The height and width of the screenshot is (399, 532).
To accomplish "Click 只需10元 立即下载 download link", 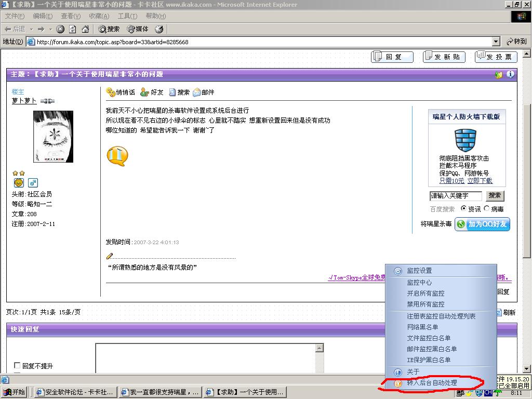I will click(x=466, y=181).
